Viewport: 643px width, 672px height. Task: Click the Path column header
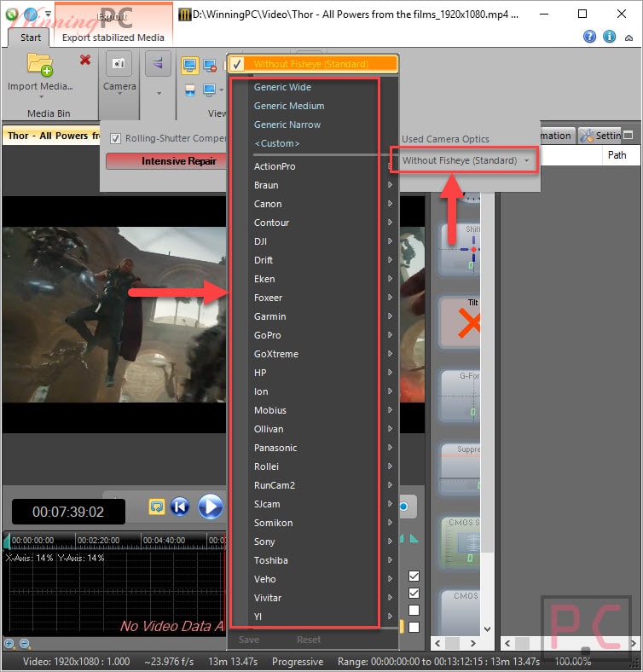click(x=617, y=154)
